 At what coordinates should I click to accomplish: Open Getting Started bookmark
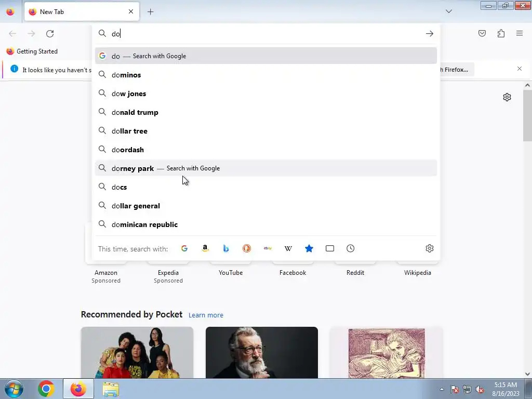point(32,51)
